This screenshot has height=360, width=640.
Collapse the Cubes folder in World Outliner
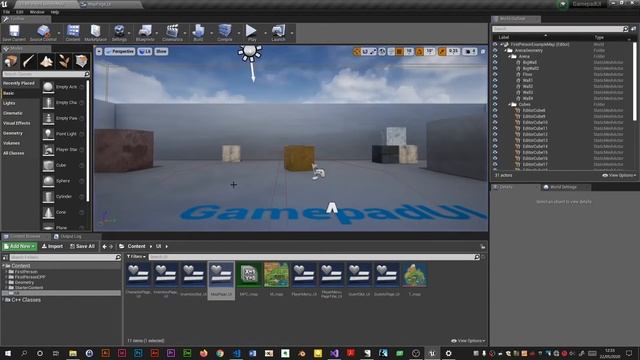509,104
